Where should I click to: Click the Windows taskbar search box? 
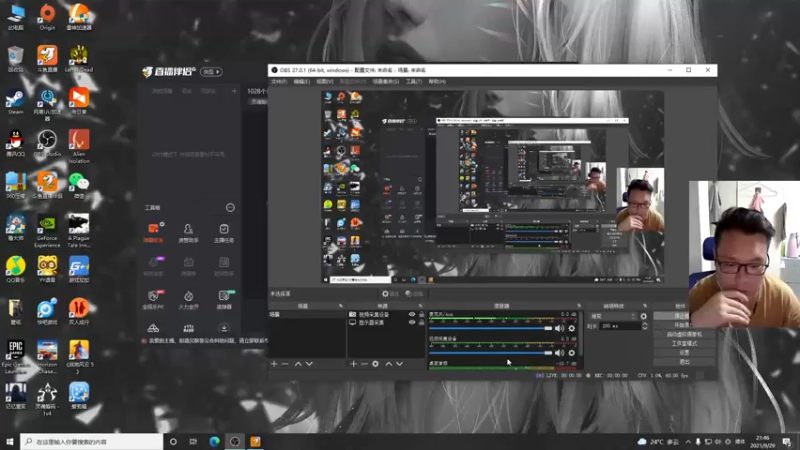click(92, 442)
